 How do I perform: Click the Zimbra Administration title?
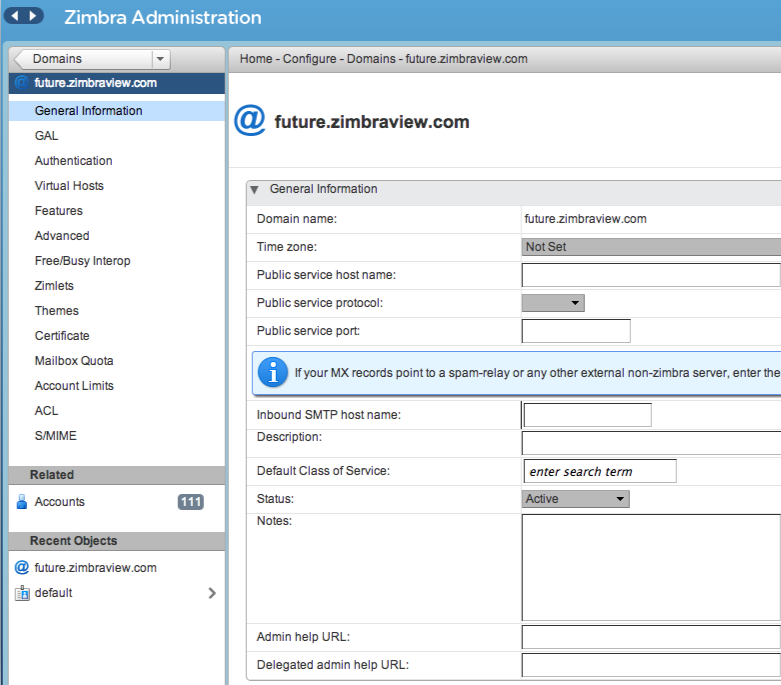coord(162,17)
